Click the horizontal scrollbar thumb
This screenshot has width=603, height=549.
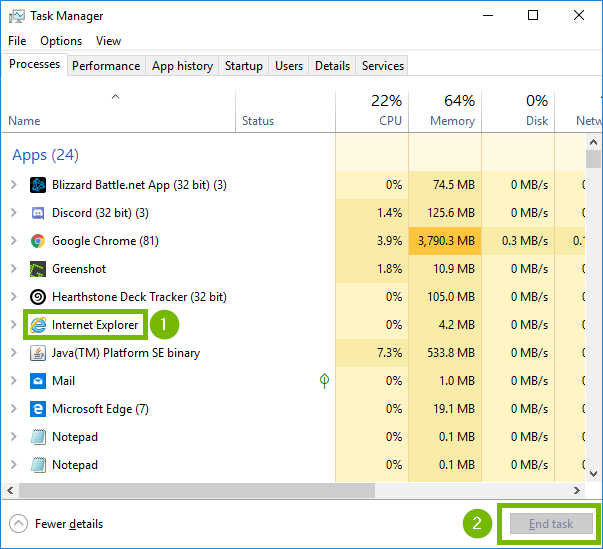197,491
